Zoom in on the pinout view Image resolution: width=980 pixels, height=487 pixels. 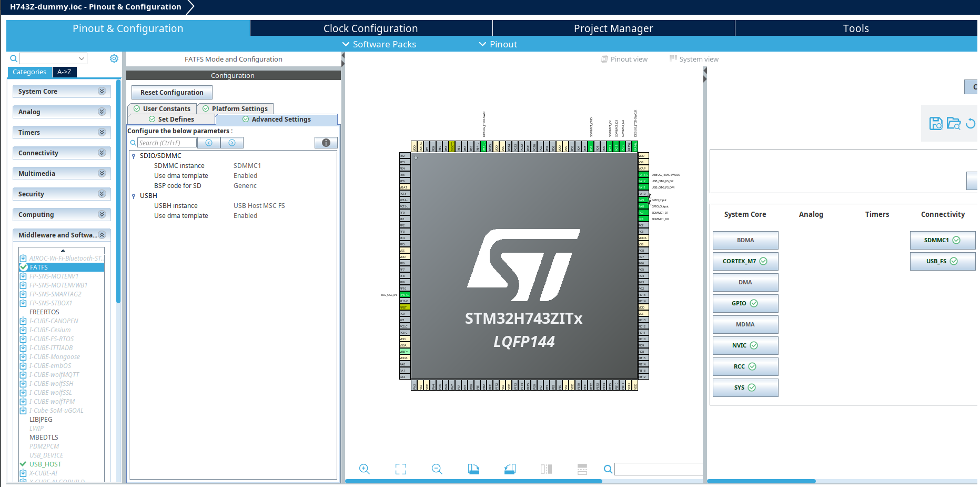coord(365,469)
